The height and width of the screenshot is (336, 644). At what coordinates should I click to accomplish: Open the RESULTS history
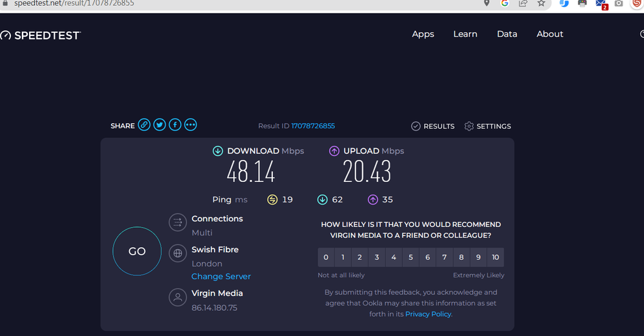coord(433,126)
